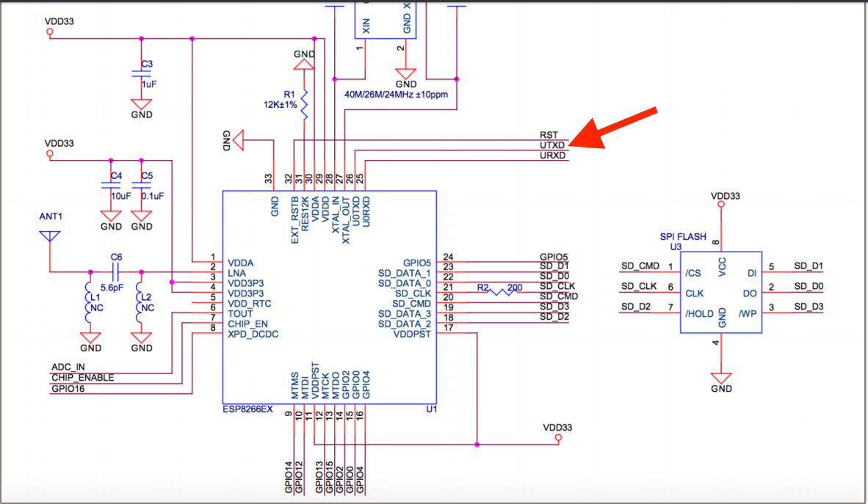Click the RST net label
Image resolution: width=868 pixels, height=504 pixels.
pyautogui.click(x=549, y=135)
